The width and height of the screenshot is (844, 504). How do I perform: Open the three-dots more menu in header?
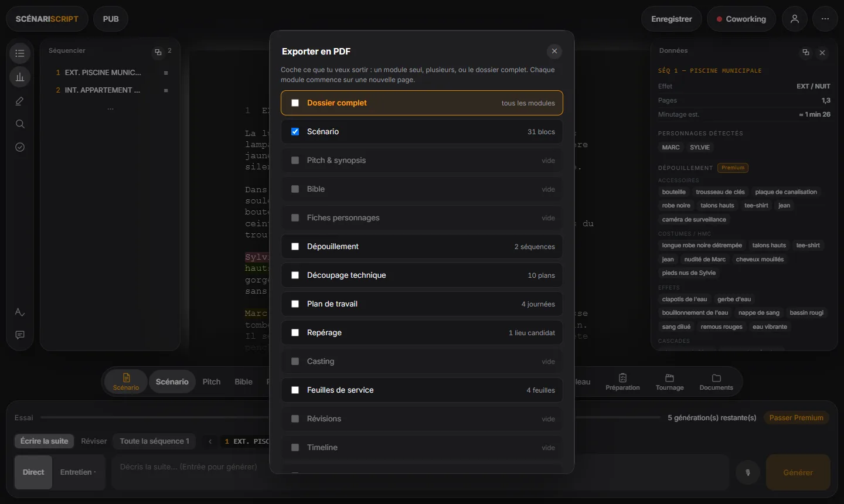[825, 19]
